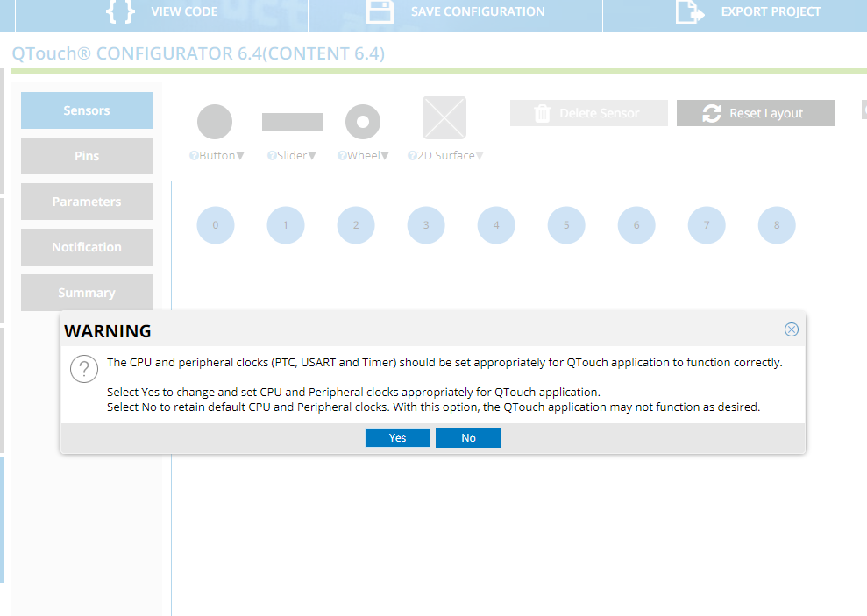The height and width of the screenshot is (616, 867).
Task: Select pin circle 0
Action: [216, 225]
